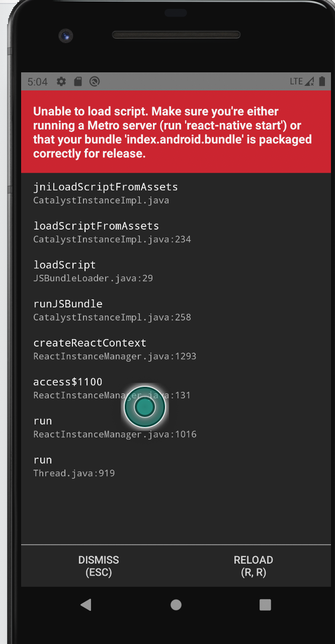The width and height of the screenshot is (335, 644).
Task: Click the battery icon in status bar
Action: pyautogui.click(x=322, y=81)
